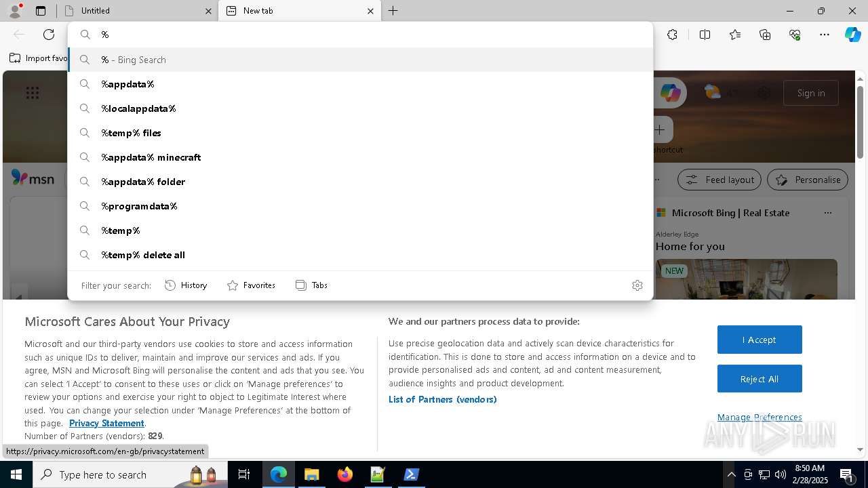The height and width of the screenshot is (488, 868).
Task: Open the Copilot sidebar icon
Action: pyautogui.click(x=852, y=35)
